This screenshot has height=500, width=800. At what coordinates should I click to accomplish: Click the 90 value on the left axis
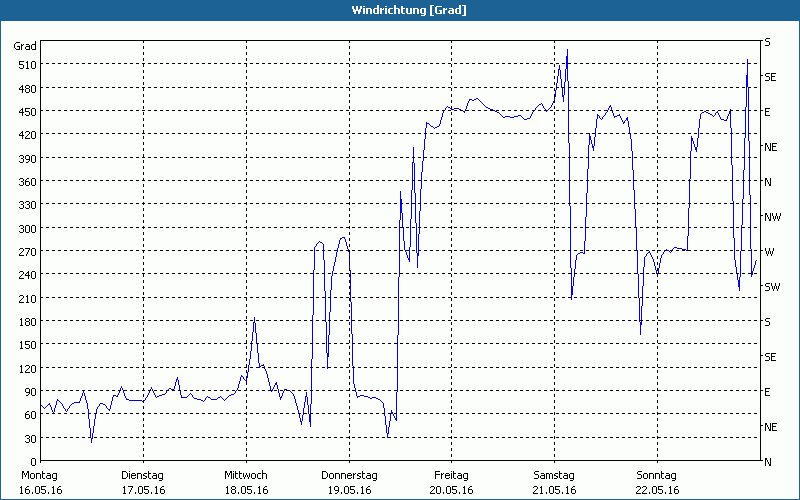coord(28,392)
